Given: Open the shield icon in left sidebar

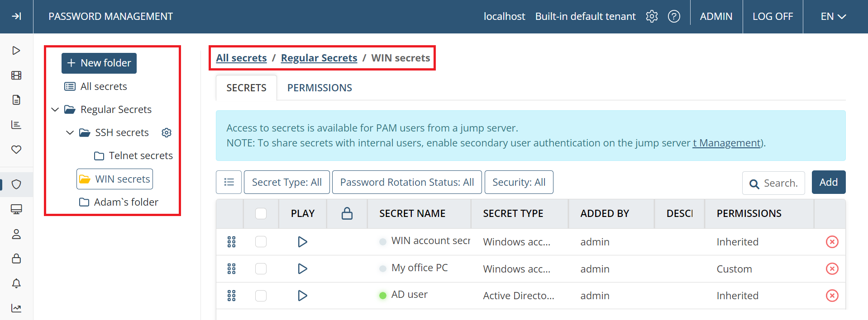Looking at the screenshot, I should point(16,184).
